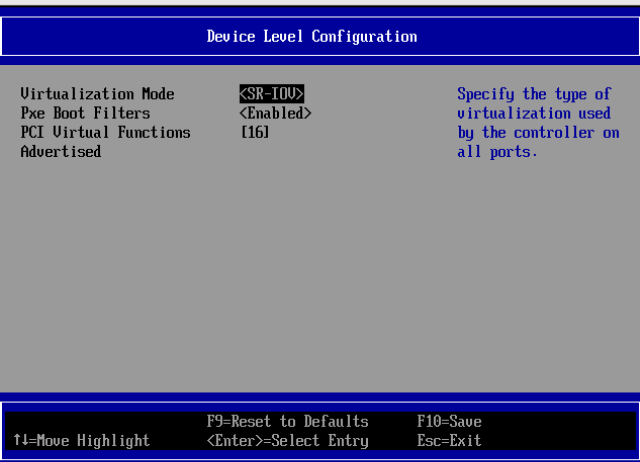Click the right angle bracket of Enabled
Viewport: 640px width, 462px height.
tap(308, 113)
